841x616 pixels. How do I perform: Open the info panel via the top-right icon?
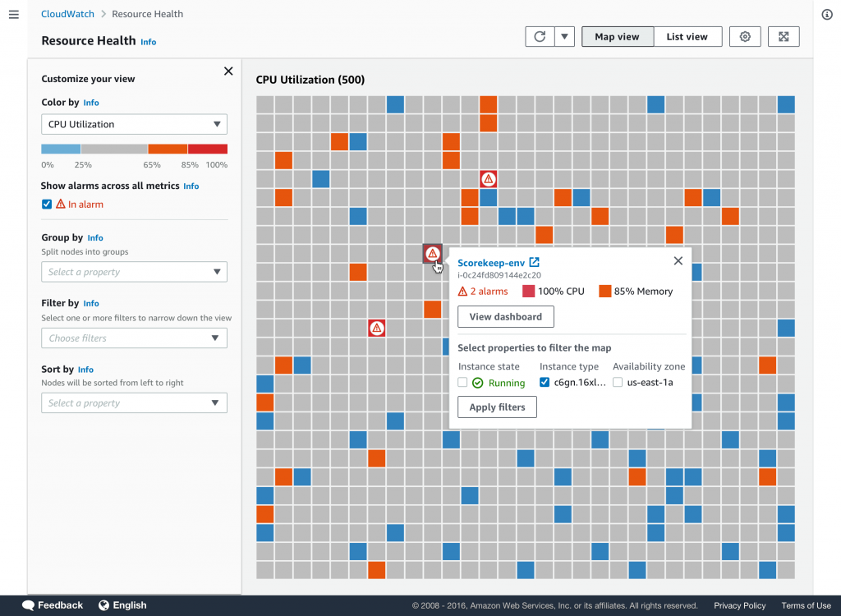(x=827, y=14)
